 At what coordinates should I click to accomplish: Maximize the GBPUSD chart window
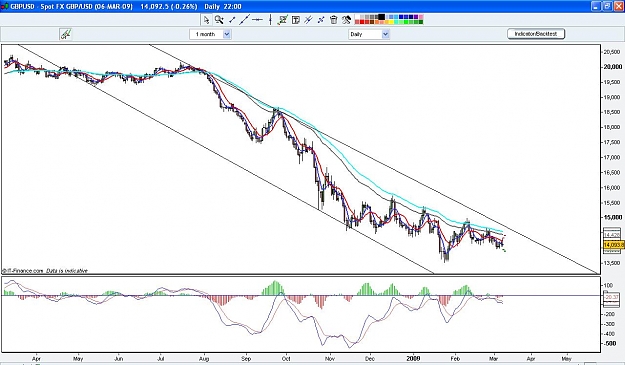click(x=607, y=6)
